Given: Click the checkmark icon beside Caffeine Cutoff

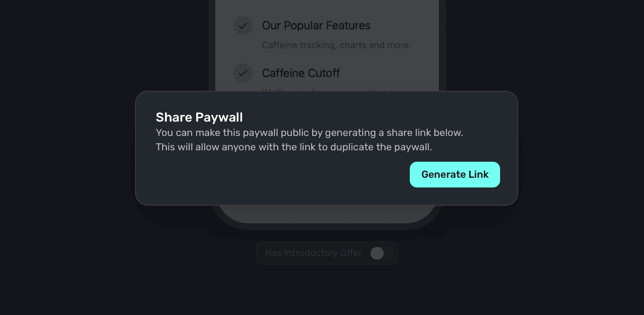Looking at the screenshot, I should [243, 73].
